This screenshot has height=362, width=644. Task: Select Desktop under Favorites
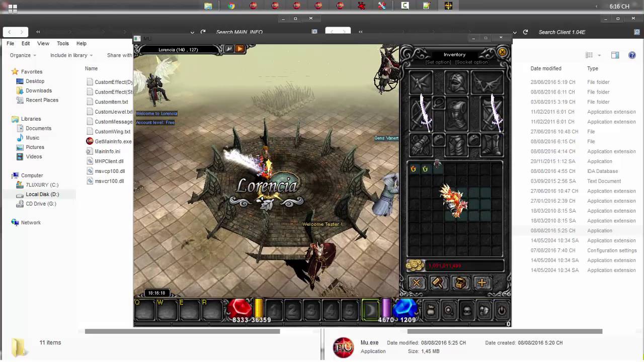click(x=35, y=81)
